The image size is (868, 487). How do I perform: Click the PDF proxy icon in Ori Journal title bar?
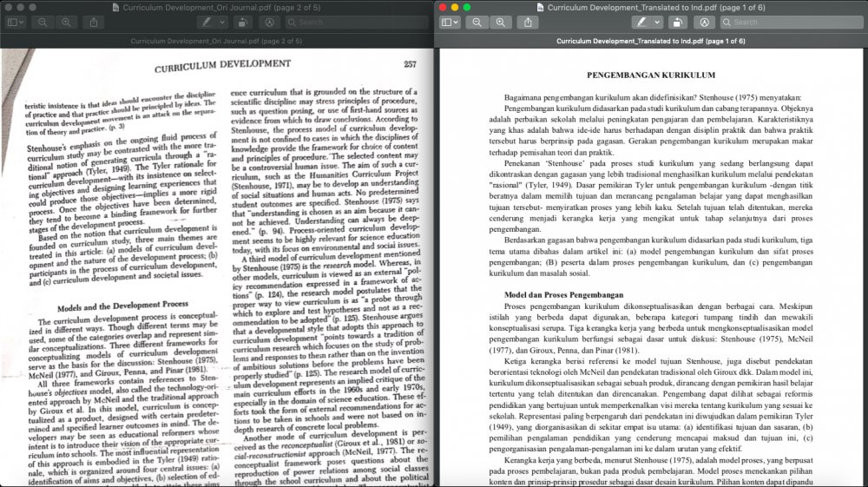point(115,7)
